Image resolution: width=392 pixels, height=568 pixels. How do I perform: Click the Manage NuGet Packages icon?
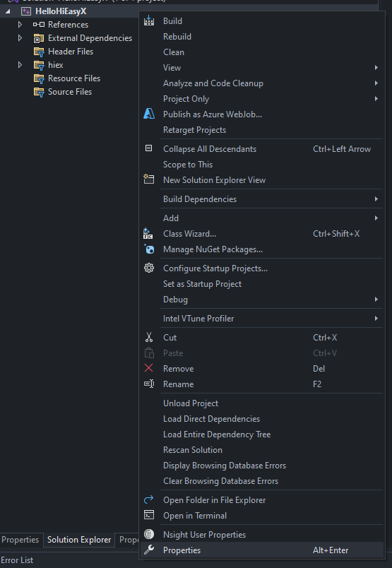tap(149, 249)
